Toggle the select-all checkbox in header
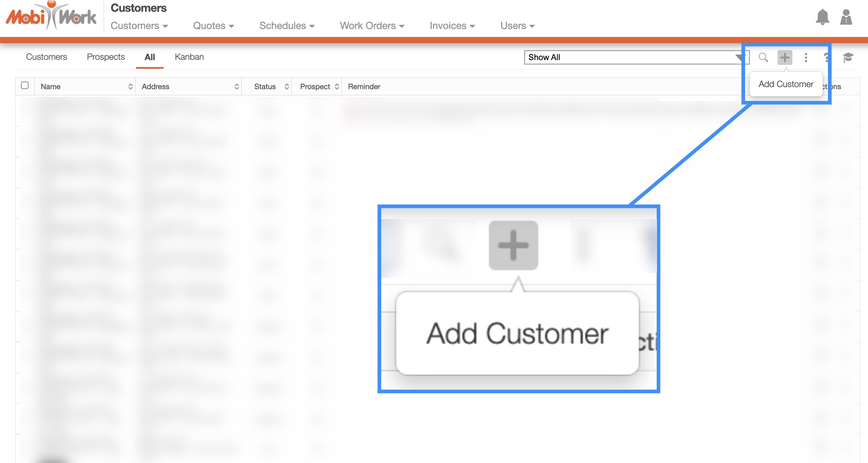The image size is (868, 463). (x=25, y=85)
